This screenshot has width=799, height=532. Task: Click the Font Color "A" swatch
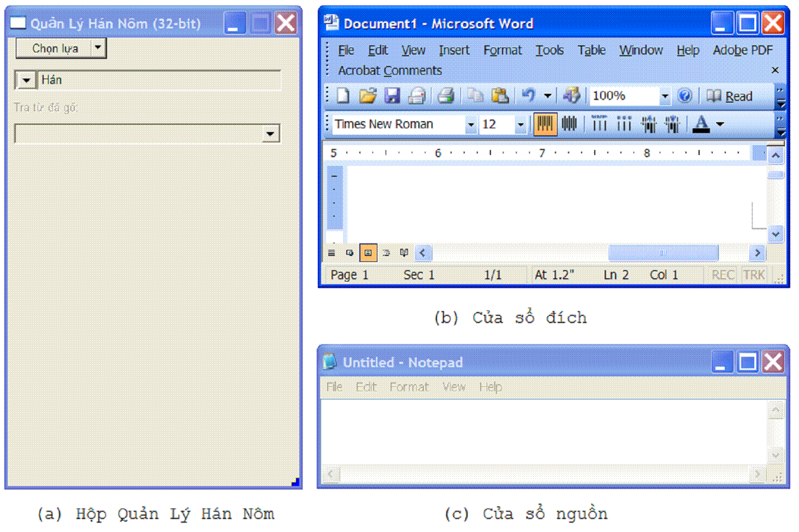click(x=701, y=124)
